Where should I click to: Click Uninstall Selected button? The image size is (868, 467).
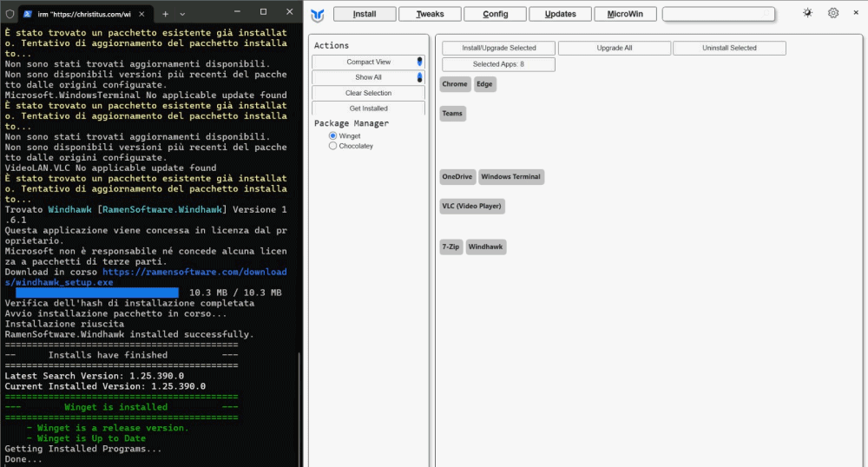pos(730,48)
